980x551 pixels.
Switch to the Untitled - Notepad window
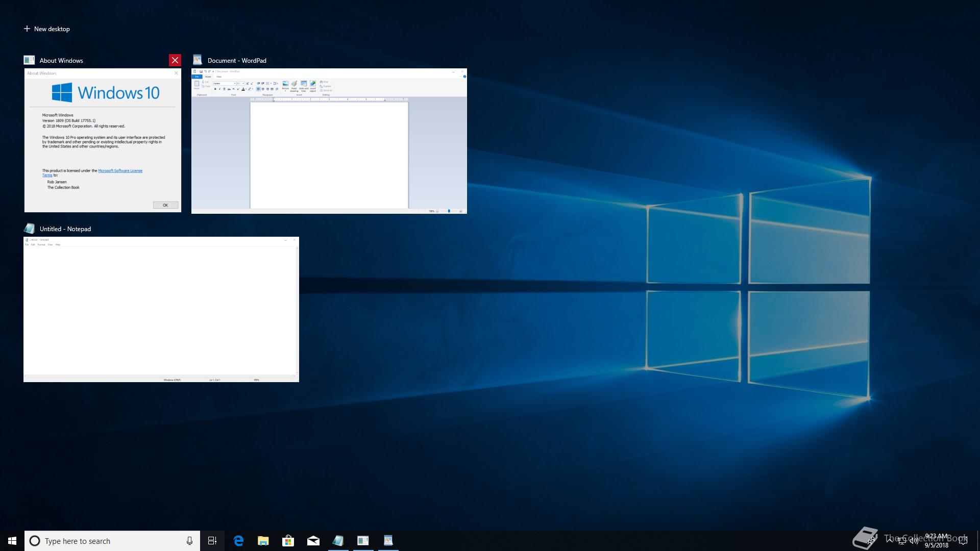coord(161,309)
